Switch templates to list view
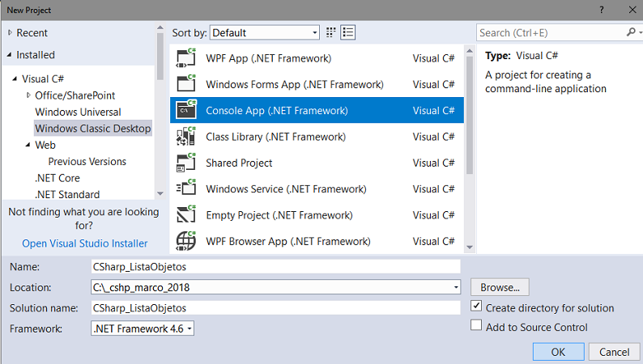 tap(348, 32)
